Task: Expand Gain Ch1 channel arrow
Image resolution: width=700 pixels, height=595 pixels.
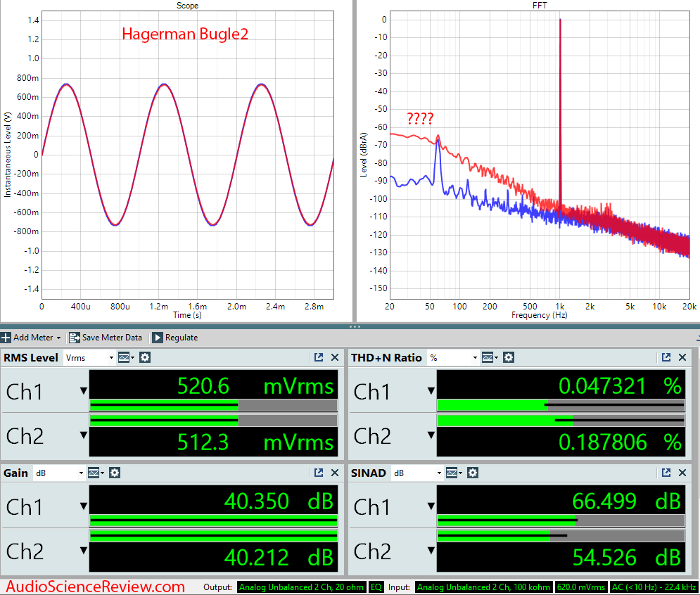Action: (84, 506)
